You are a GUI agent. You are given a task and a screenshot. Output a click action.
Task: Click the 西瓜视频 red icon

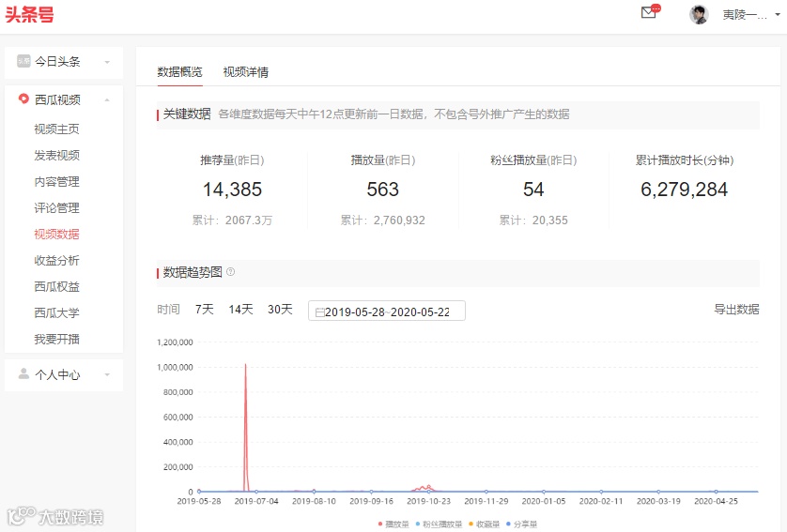tap(23, 99)
